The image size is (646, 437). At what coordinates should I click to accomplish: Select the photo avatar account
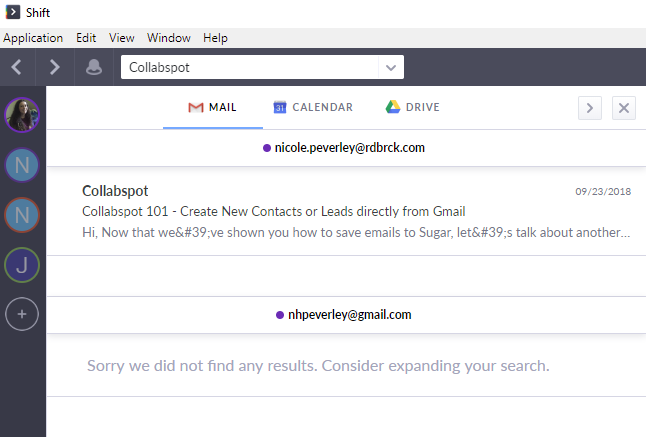click(x=22, y=115)
